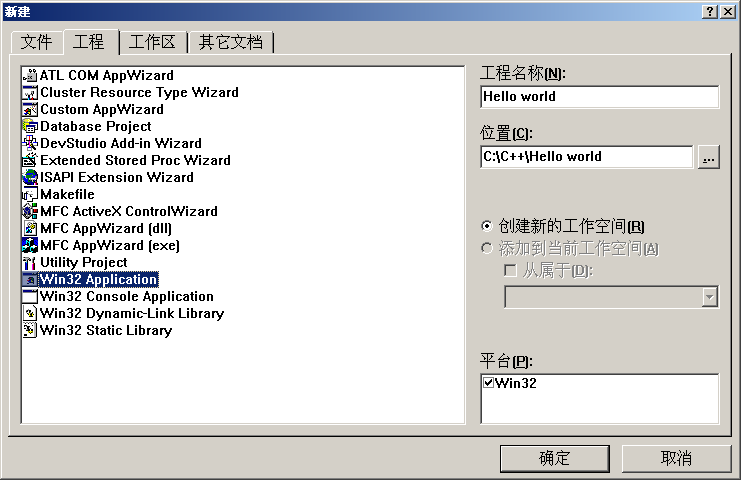
Task: Select the DevStudio Add-in Wizard label
Action: (x=121, y=144)
